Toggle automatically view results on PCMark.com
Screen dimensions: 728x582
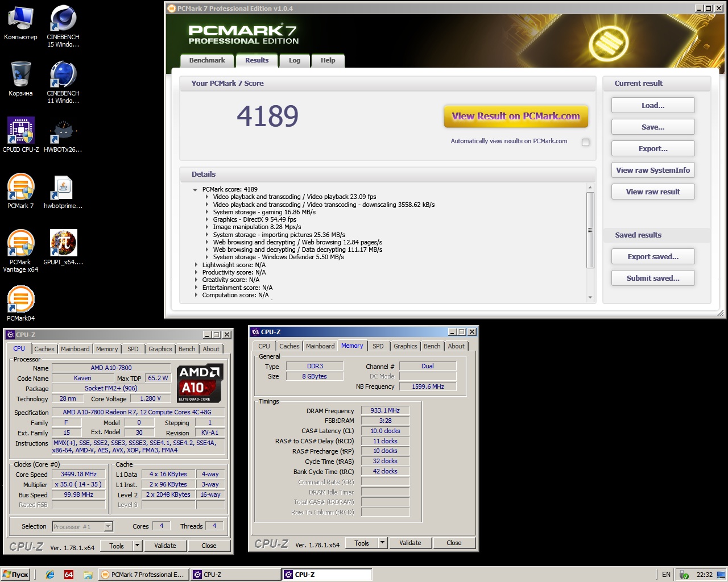click(585, 142)
